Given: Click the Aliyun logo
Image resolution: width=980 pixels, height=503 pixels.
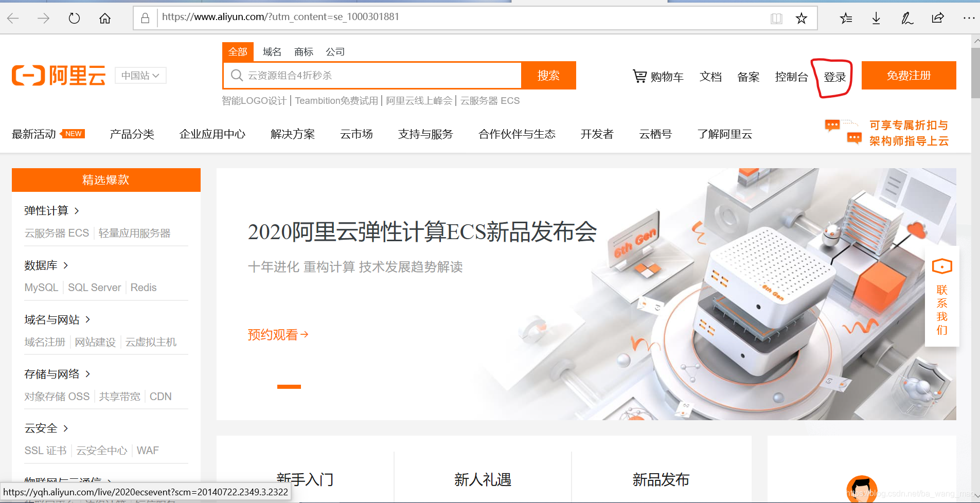Looking at the screenshot, I should (59, 76).
